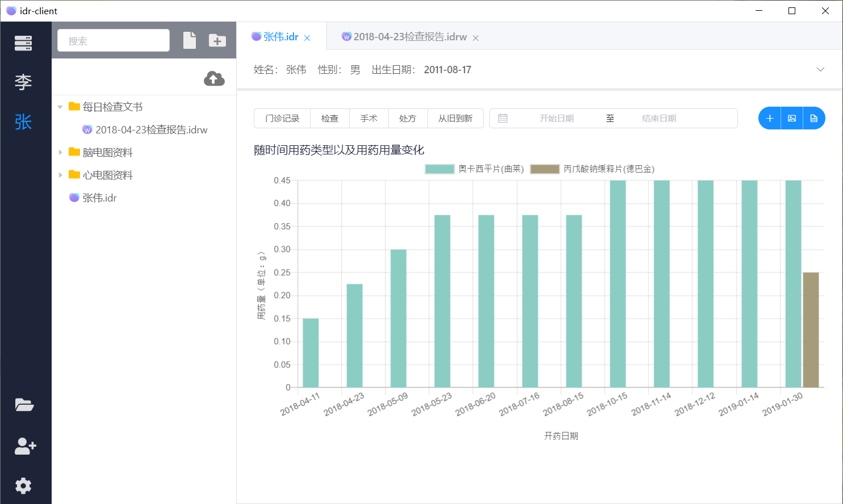The height and width of the screenshot is (504, 843).
Task: Expand patient info chevron dropdown
Action: pos(820,69)
